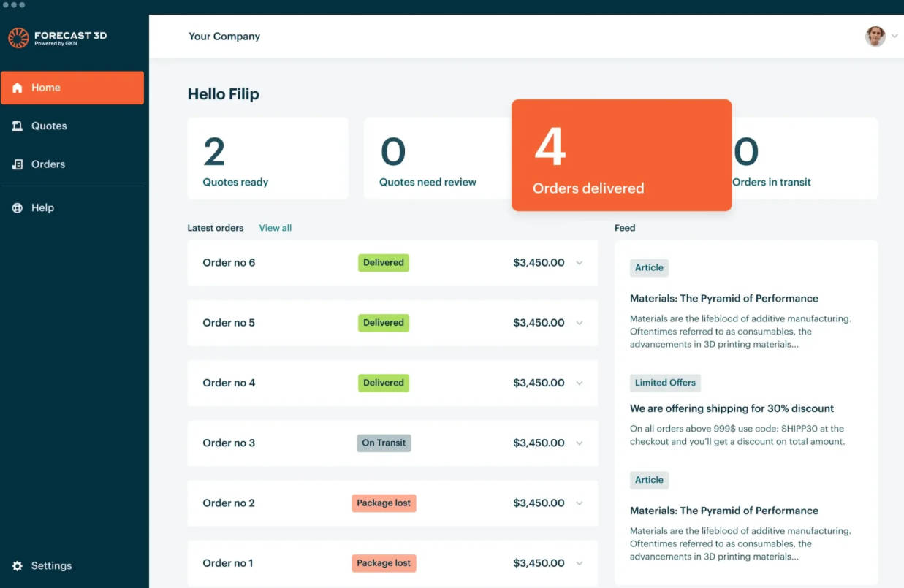Screen dimensions: 904x588
Task: Select the Quotes ready summary card
Action: [x=267, y=159]
